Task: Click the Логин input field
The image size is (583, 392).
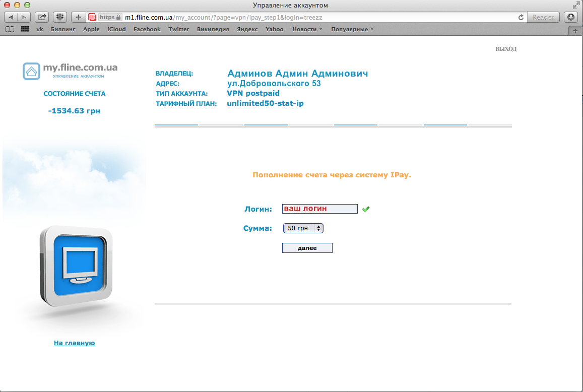Action: [x=320, y=209]
